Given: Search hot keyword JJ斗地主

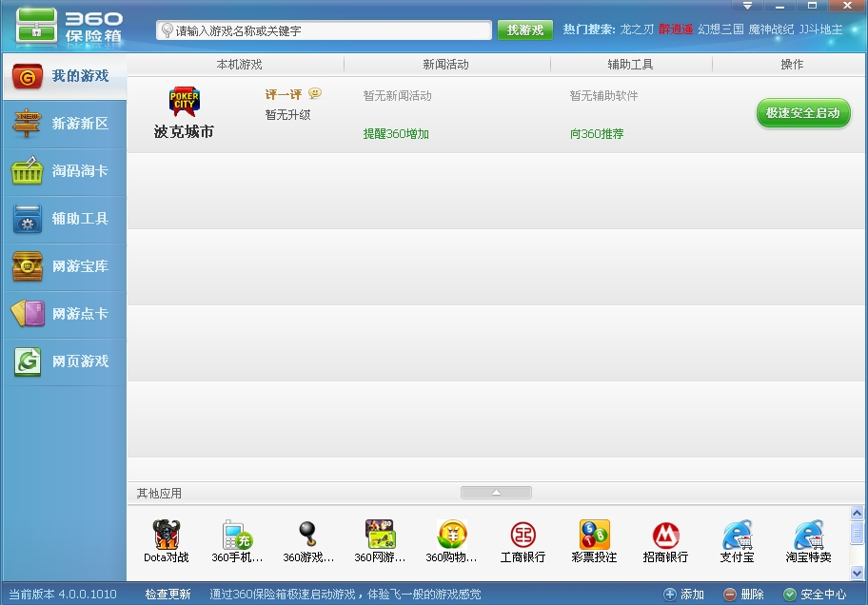Looking at the screenshot, I should [x=820, y=29].
